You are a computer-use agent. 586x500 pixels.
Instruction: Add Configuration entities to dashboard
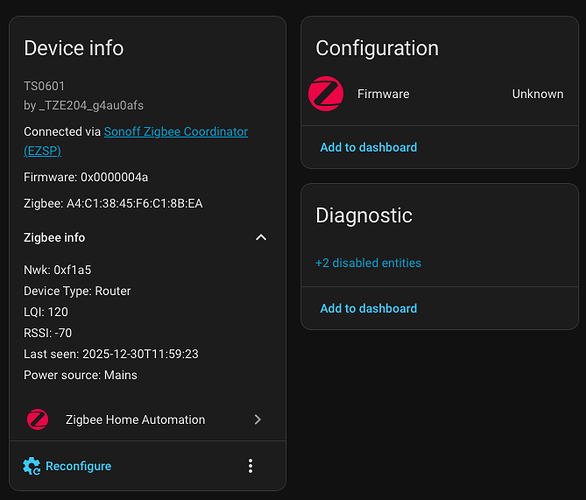(x=368, y=147)
